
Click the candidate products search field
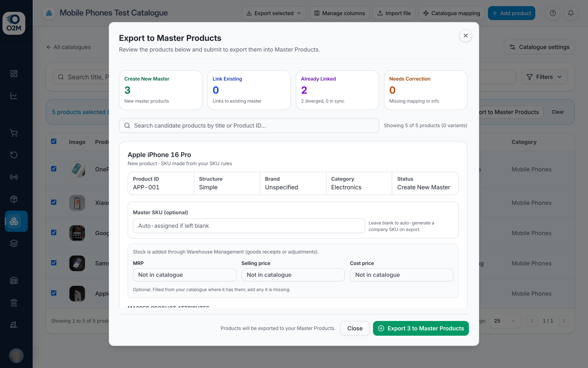pyautogui.click(x=249, y=126)
